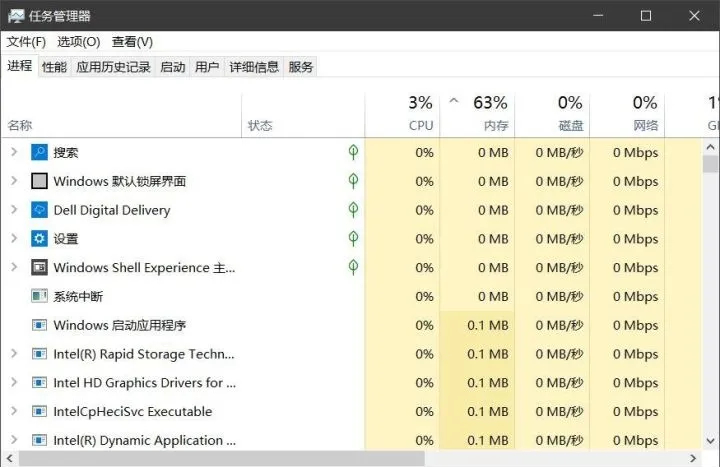Open the 文件(F) menu

pyautogui.click(x=26, y=42)
